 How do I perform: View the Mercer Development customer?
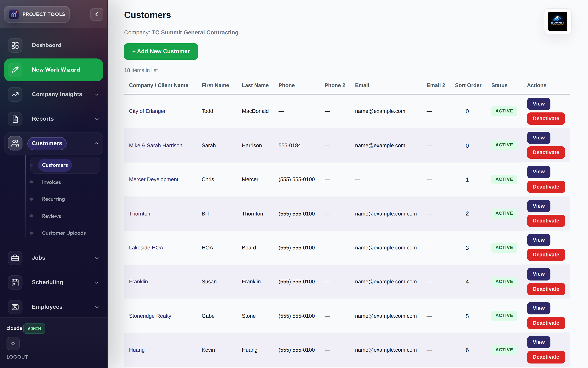click(x=538, y=172)
